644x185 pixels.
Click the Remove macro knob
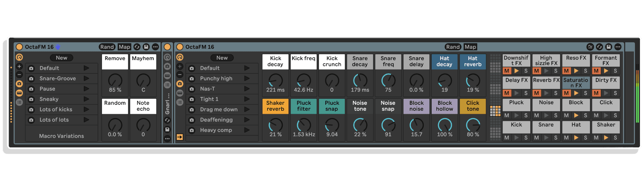tap(115, 81)
